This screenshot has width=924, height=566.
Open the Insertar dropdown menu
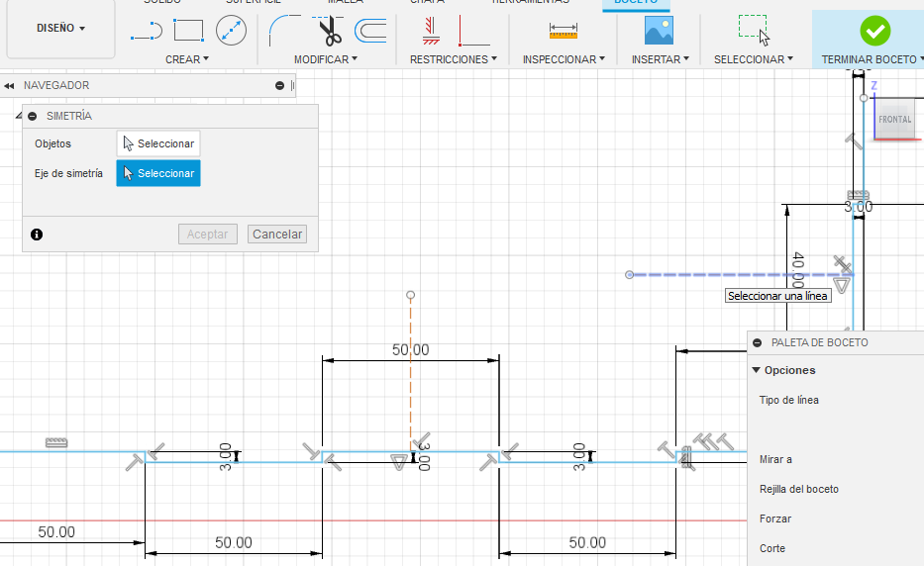(x=660, y=59)
